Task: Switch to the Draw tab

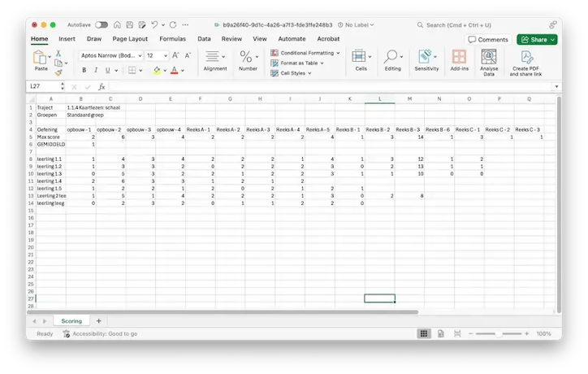Action: (x=94, y=39)
